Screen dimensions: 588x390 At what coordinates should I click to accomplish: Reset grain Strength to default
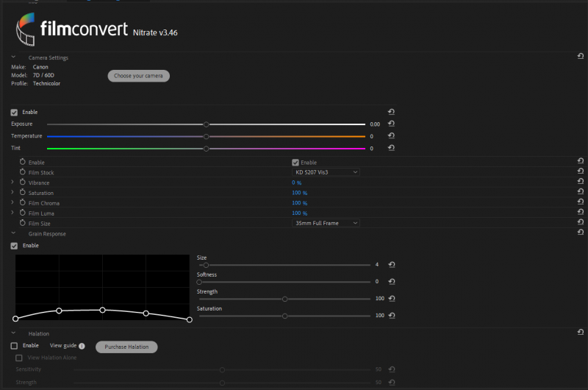pyautogui.click(x=391, y=299)
